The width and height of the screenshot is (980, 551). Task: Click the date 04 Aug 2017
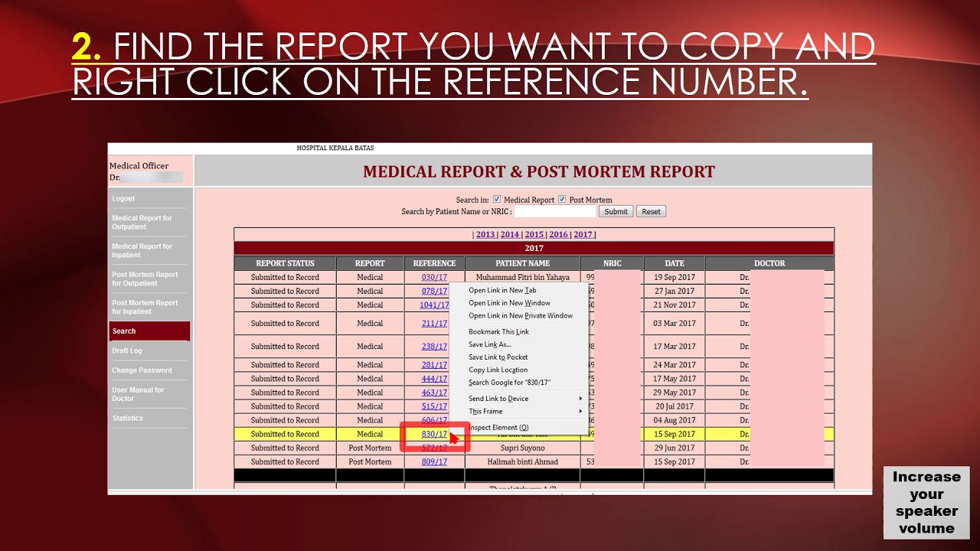coord(675,420)
